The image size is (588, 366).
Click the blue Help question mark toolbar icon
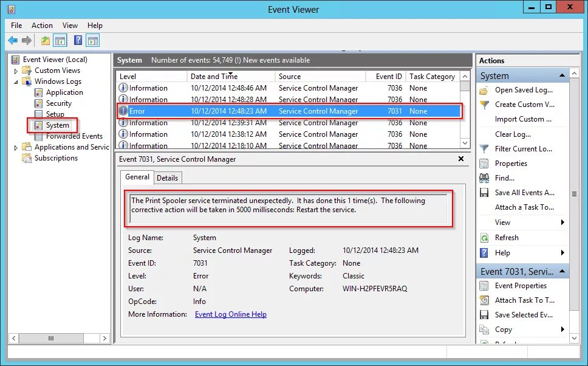coord(78,40)
